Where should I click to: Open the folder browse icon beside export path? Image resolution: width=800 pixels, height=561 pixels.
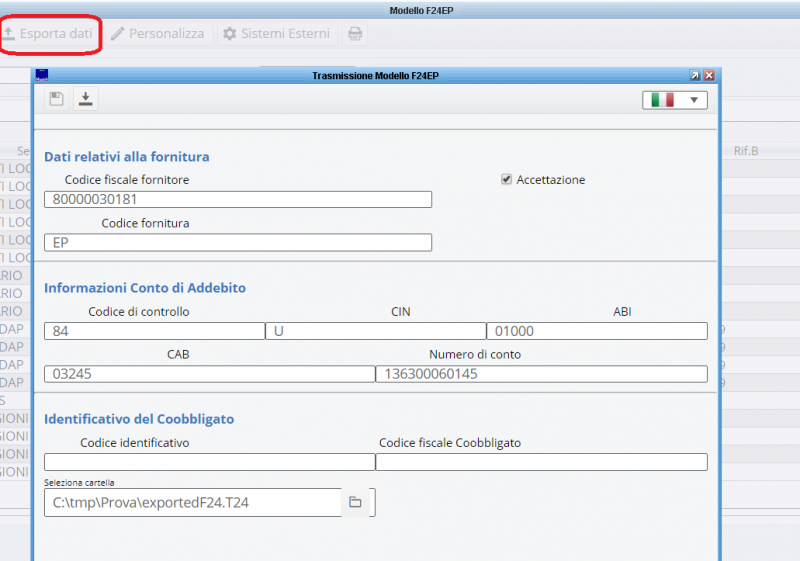pos(354,502)
